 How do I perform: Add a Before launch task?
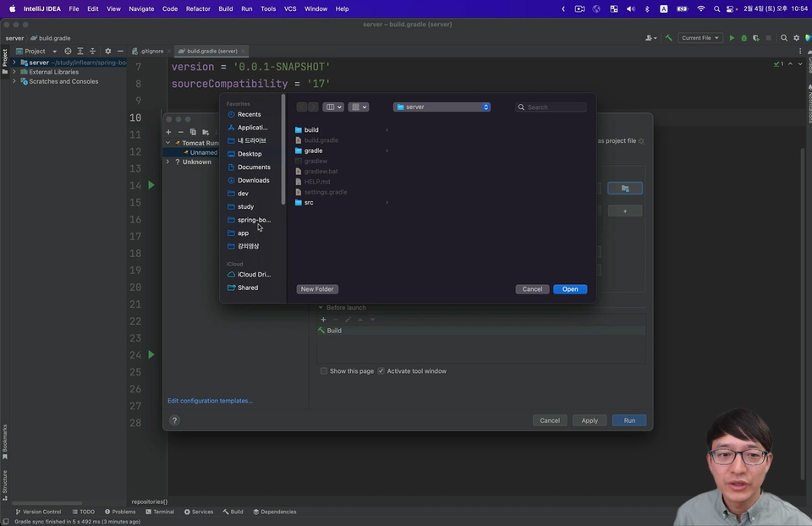click(323, 320)
